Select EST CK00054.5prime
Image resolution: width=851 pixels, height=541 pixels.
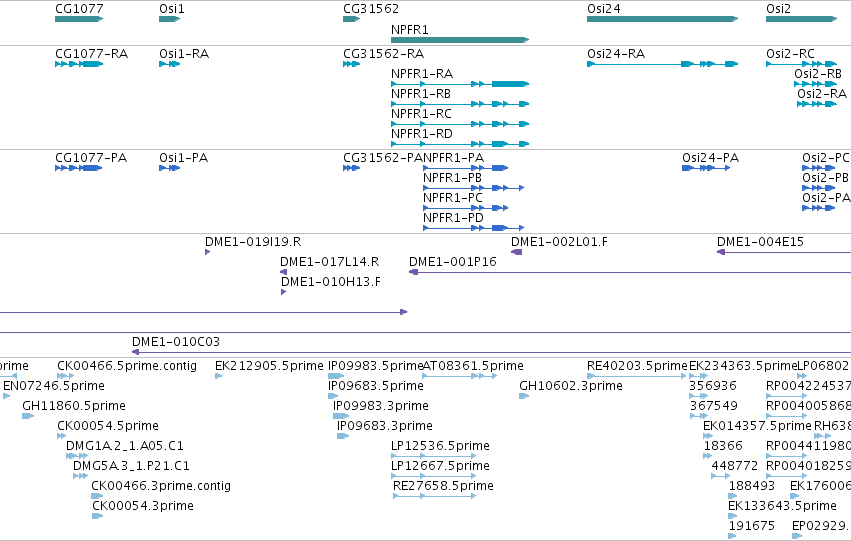tap(61, 436)
